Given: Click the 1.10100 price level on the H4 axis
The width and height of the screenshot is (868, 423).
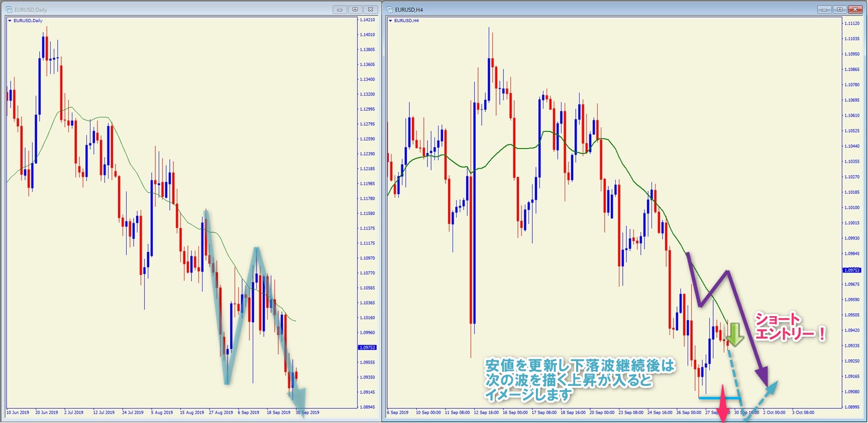Looking at the screenshot, I should 852,208.
